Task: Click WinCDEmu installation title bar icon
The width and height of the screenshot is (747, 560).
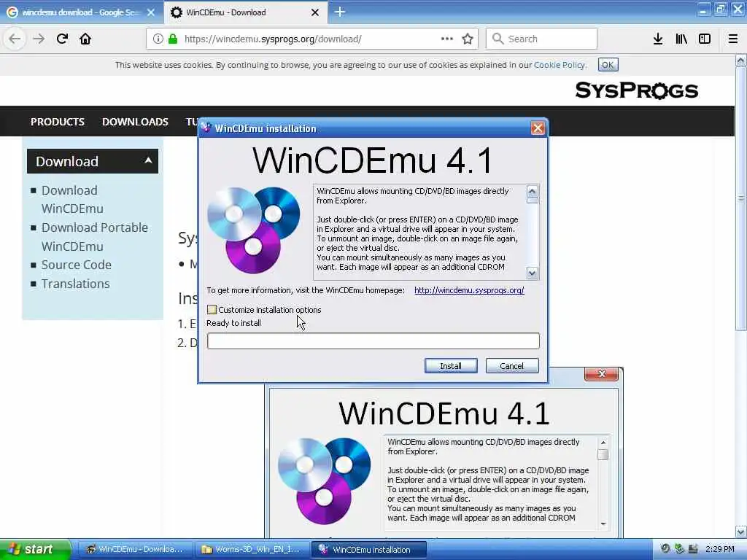Action: (206, 128)
